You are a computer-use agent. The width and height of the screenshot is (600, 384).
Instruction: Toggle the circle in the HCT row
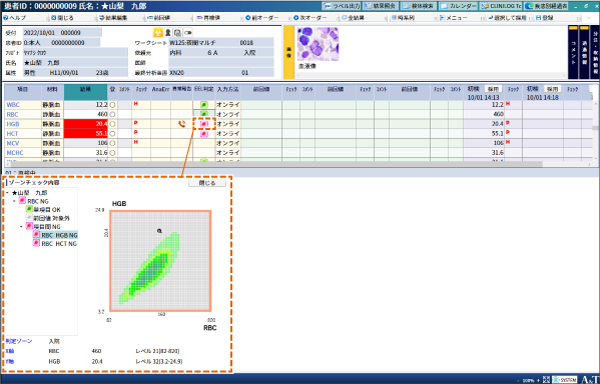(x=112, y=133)
